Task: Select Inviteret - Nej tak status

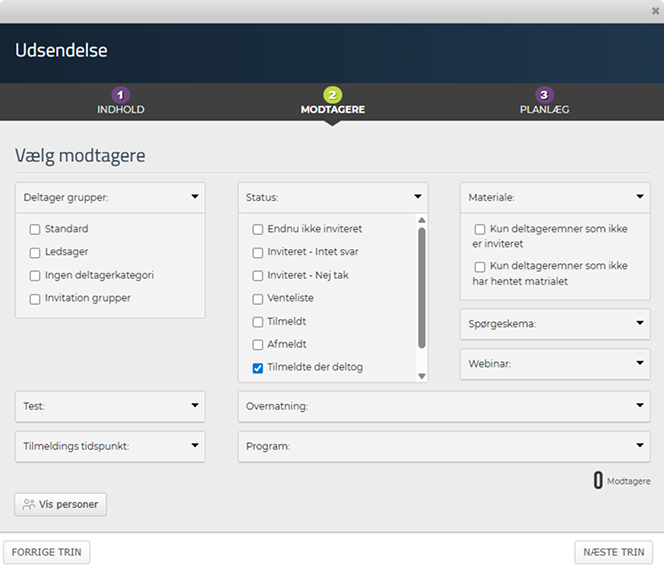Action: tap(258, 276)
